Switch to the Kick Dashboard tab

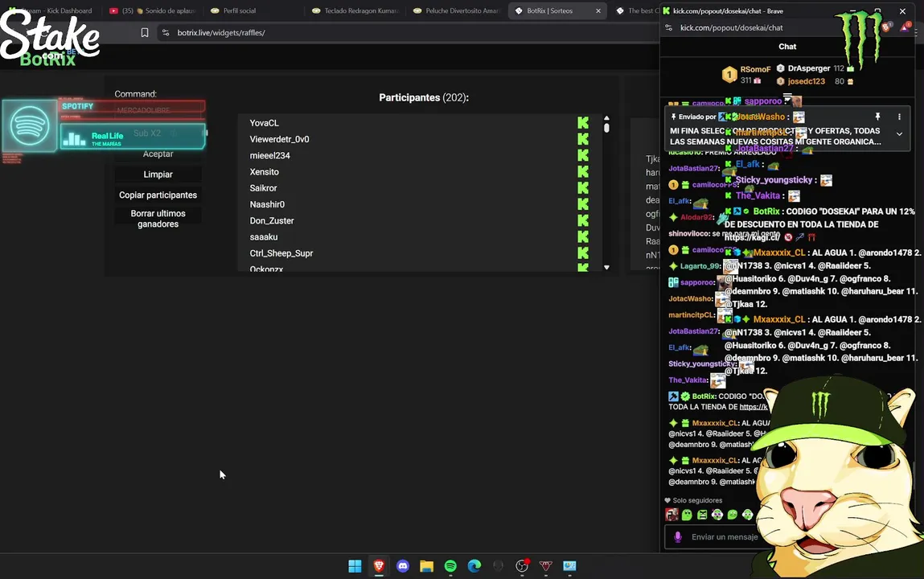pos(51,10)
